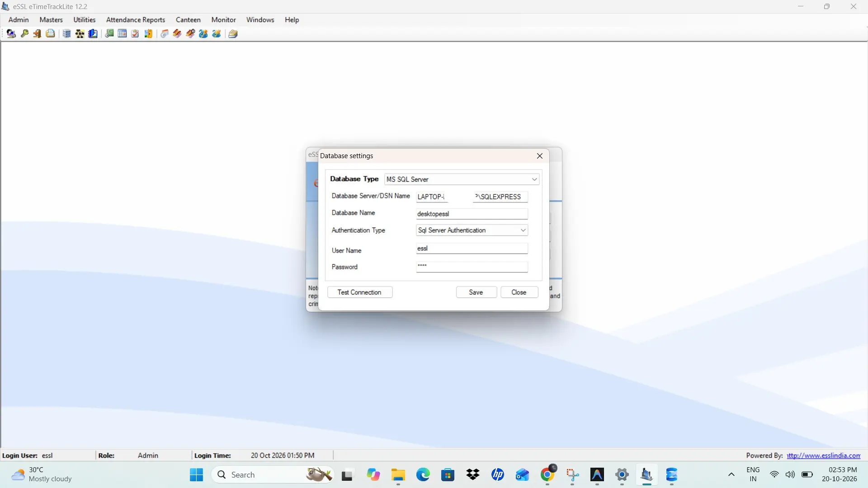Expand the Authentication Type dropdown
868x488 pixels.
[x=523, y=230]
